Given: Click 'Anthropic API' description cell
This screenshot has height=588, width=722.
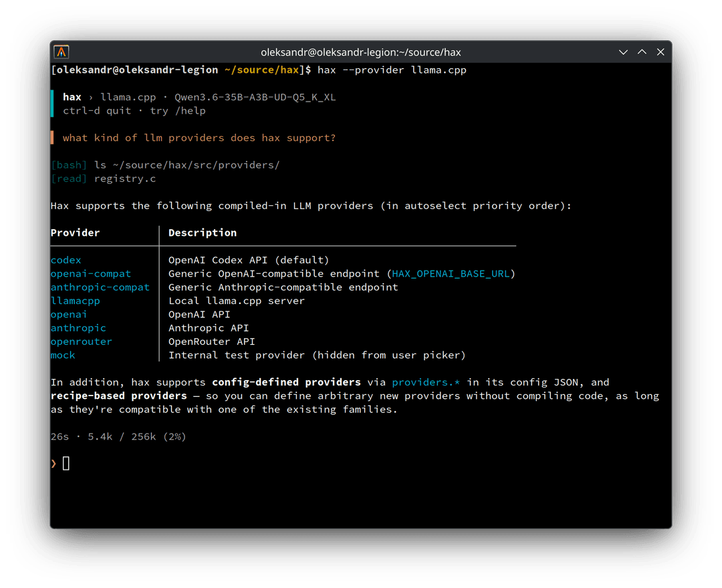Looking at the screenshot, I should (208, 328).
